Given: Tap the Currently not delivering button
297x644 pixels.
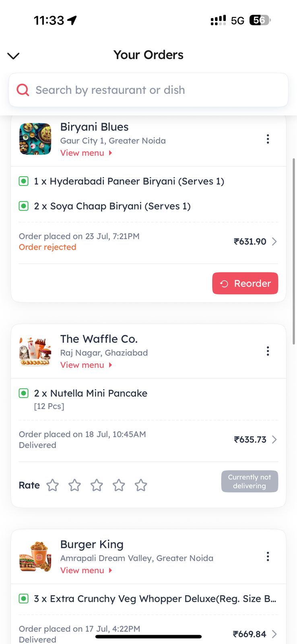Looking at the screenshot, I should [x=250, y=481].
